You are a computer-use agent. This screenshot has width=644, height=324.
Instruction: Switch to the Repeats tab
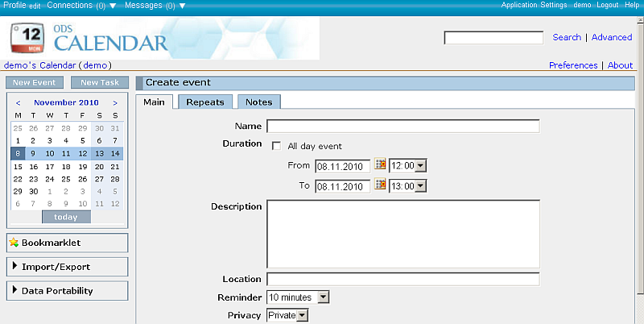[205, 102]
